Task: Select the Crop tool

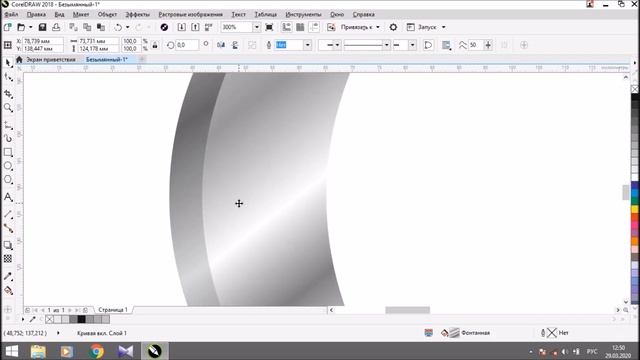Action: pyautogui.click(x=8, y=94)
